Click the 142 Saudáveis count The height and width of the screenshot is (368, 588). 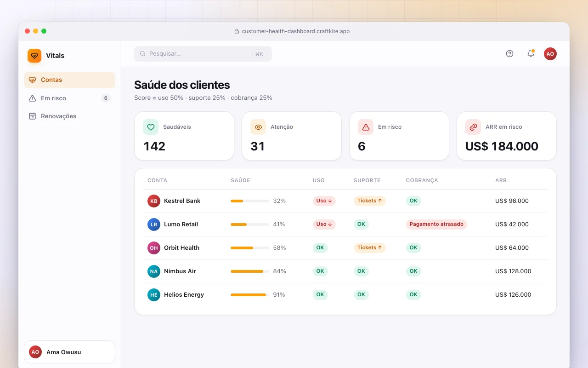(x=154, y=146)
